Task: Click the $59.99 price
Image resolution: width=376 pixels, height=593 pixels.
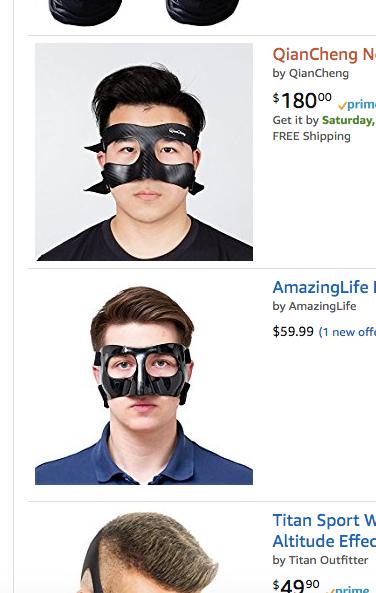Action: coord(293,332)
